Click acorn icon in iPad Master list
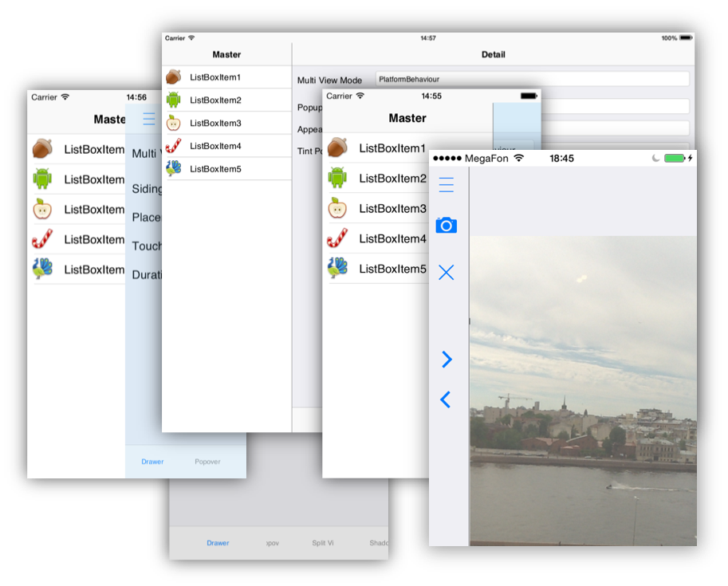Screen dimensions: 728x586 (174, 77)
